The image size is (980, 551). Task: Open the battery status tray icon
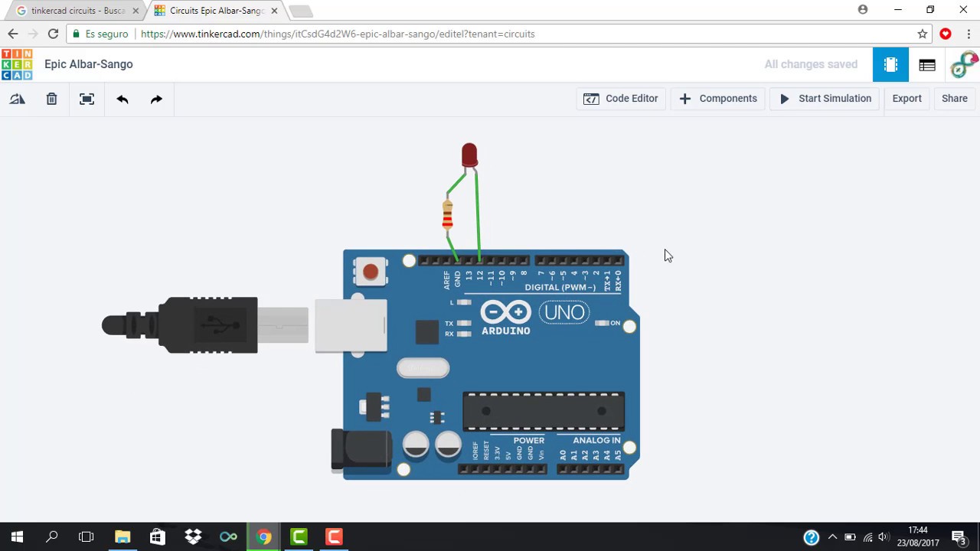850,537
